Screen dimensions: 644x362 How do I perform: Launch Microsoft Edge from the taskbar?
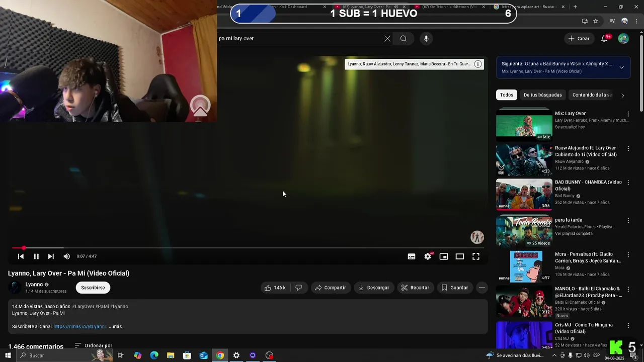click(154, 355)
